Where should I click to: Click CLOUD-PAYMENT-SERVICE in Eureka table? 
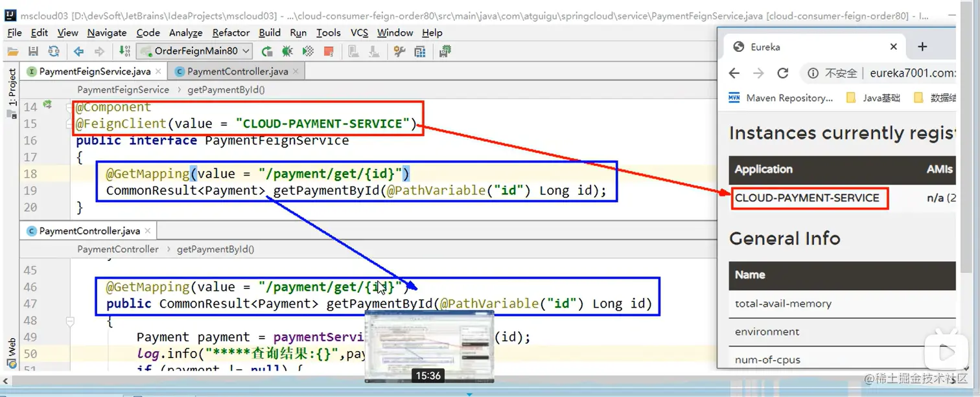(x=807, y=198)
